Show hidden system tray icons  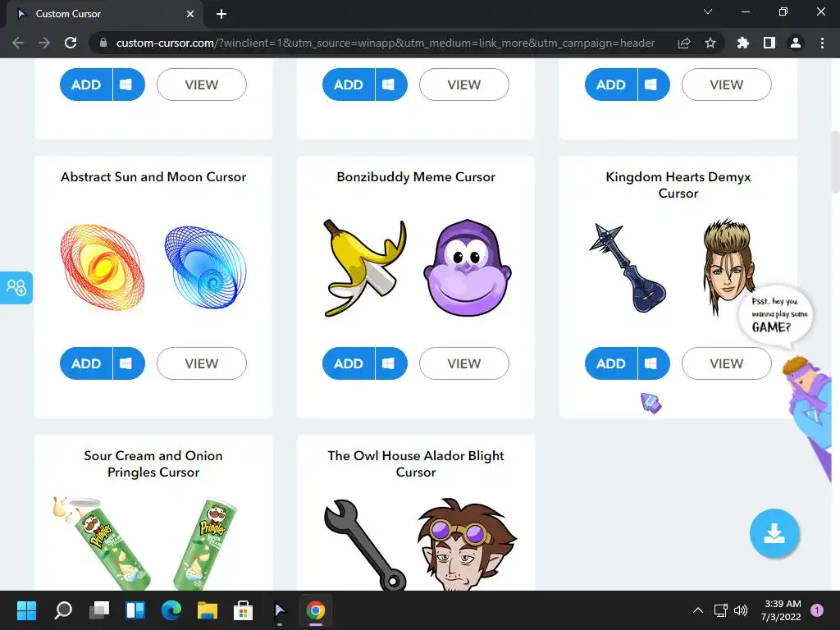pos(697,610)
